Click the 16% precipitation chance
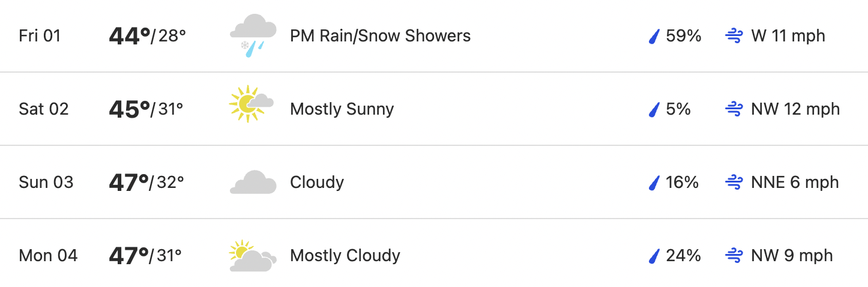Viewport: 868px width, 287px height. coord(683,182)
